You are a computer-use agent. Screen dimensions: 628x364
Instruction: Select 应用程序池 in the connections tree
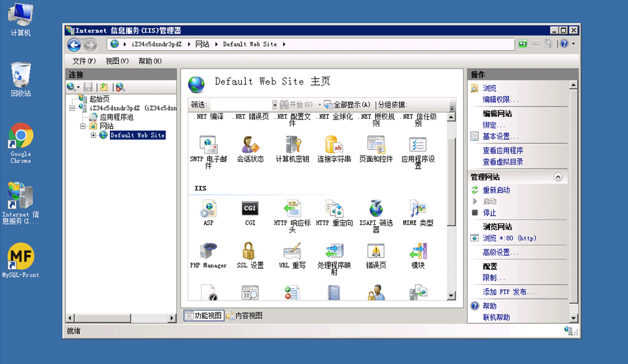tap(116, 117)
